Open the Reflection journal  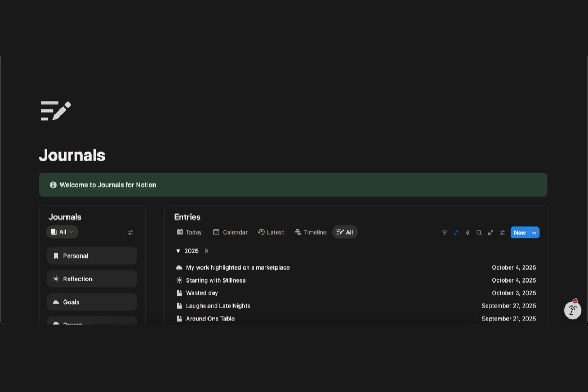92,279
